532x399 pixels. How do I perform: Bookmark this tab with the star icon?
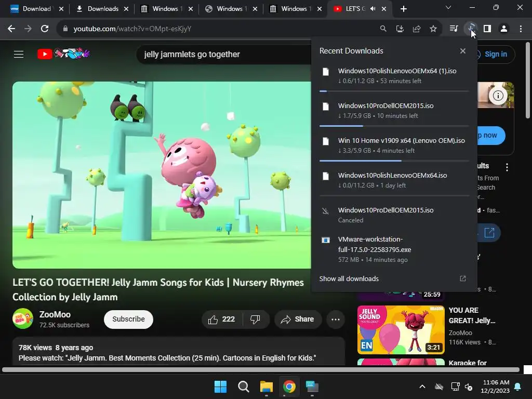[x=433, y=29]
